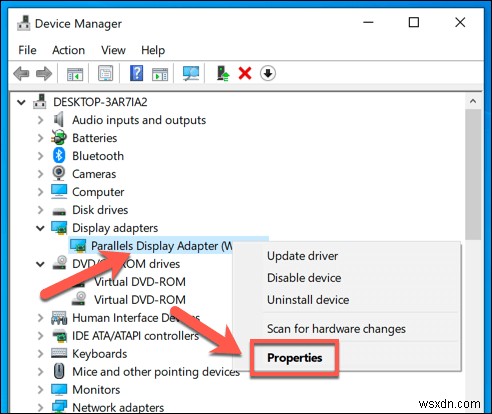The width and height of the screenshot is (492, 414).
Task: Open the View menu
Action: click(113, 50)
